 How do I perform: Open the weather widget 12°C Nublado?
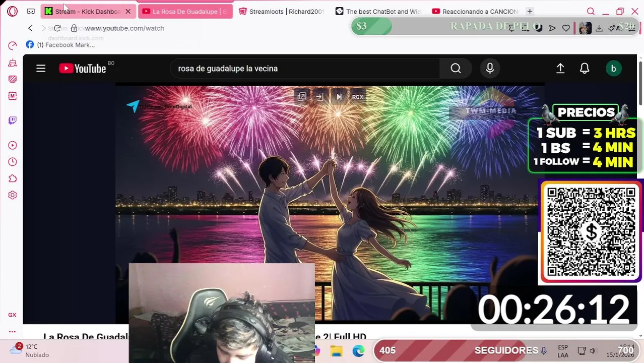pos(31,350)
